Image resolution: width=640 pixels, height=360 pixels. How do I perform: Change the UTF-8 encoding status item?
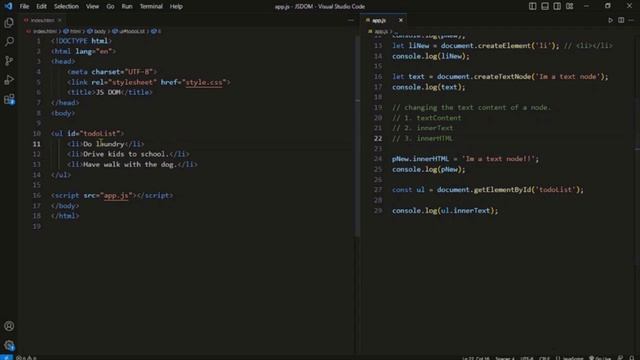click(x=527, y=358)
